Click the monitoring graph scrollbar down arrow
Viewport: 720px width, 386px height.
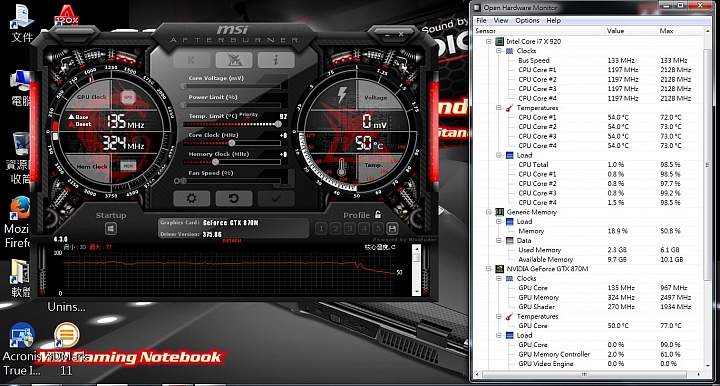(x=416, y=291)
